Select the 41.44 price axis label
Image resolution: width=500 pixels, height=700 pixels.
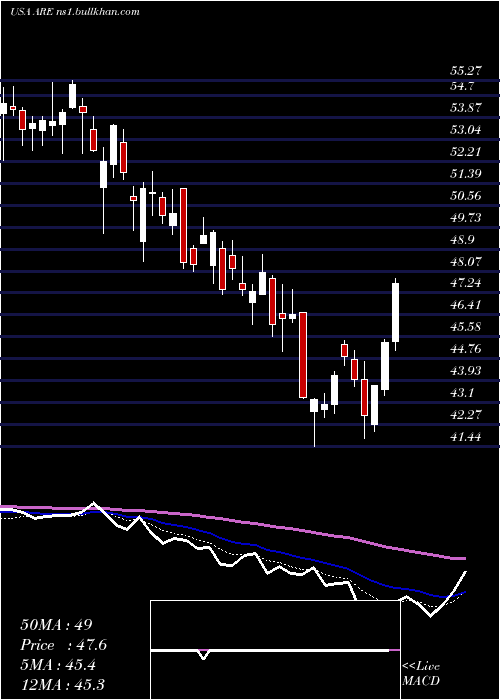(x=466, y=437)
